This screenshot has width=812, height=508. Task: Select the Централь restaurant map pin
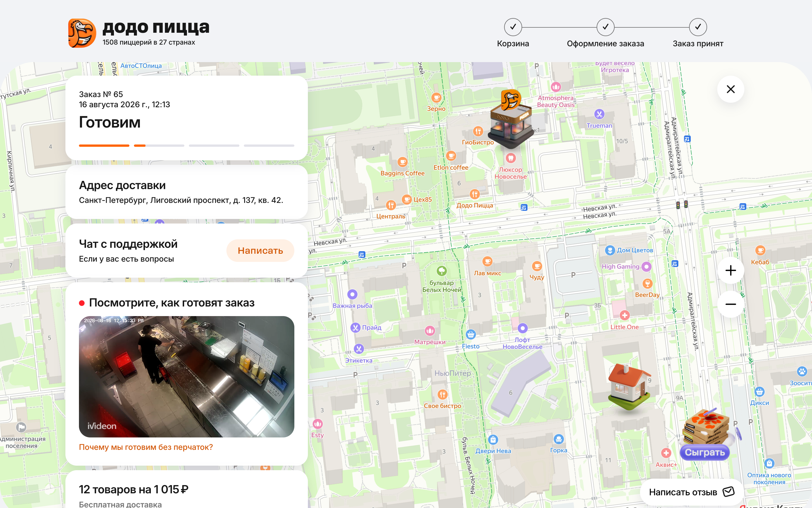pos(391,205)
